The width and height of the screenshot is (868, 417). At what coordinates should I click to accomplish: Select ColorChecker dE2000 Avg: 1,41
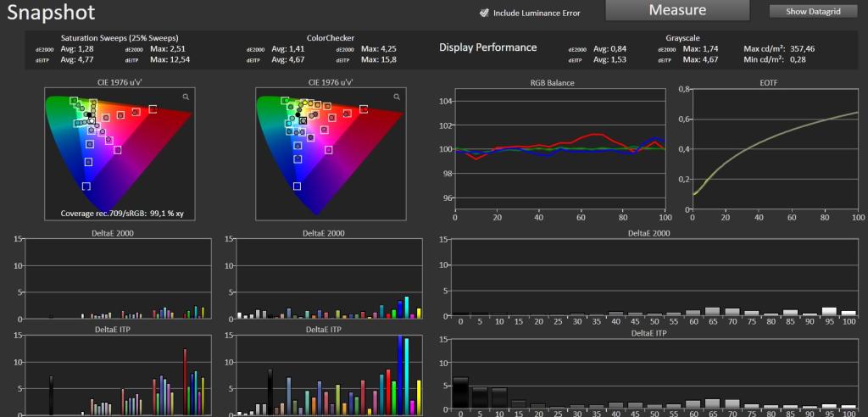[288, 48]
